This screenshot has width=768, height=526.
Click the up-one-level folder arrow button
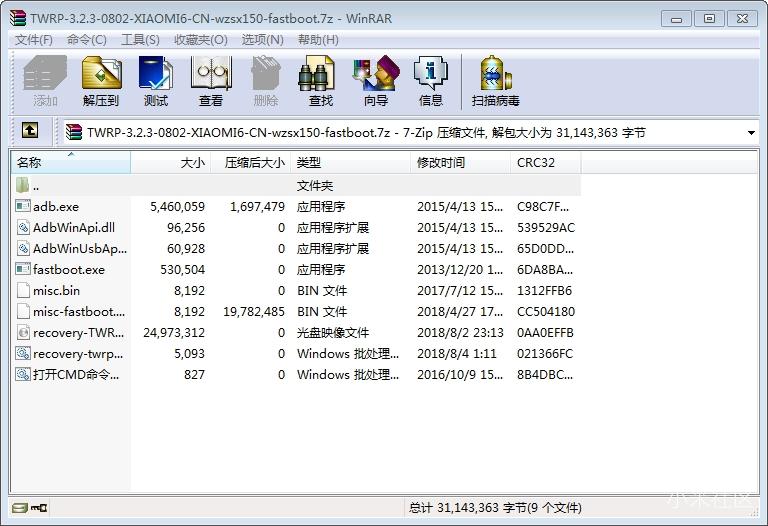(30, 131)
